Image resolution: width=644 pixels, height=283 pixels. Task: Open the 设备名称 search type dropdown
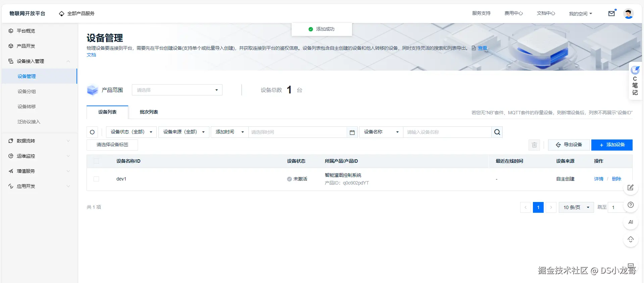381,132
